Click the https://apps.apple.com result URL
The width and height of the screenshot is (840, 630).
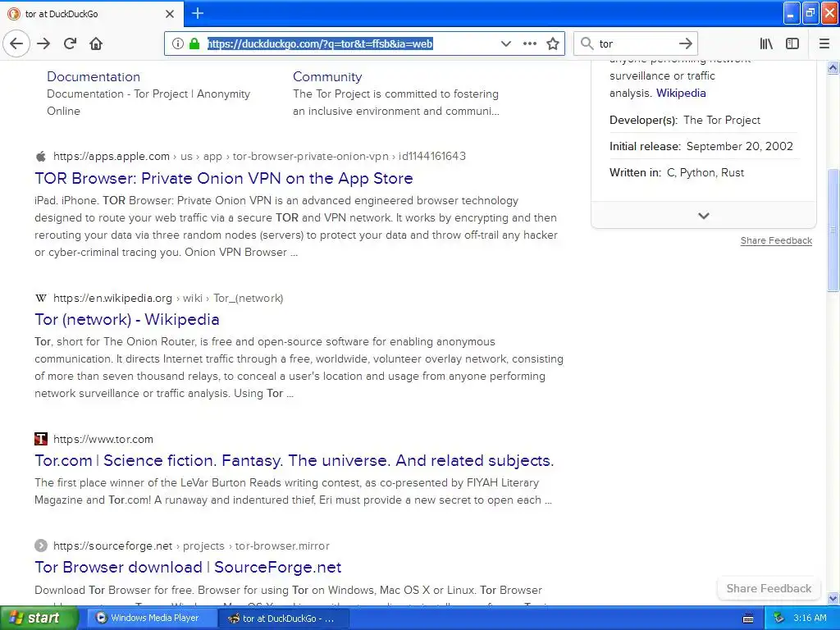112,157
